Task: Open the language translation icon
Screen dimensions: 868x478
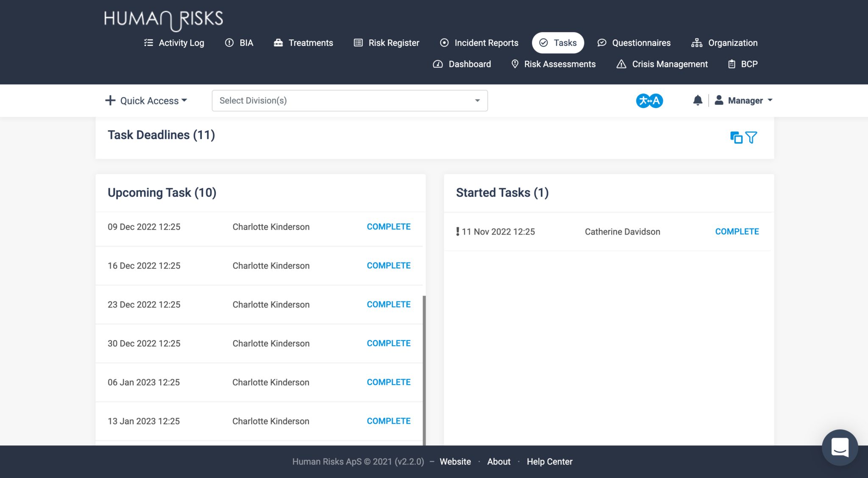Action: pos(649,101)
